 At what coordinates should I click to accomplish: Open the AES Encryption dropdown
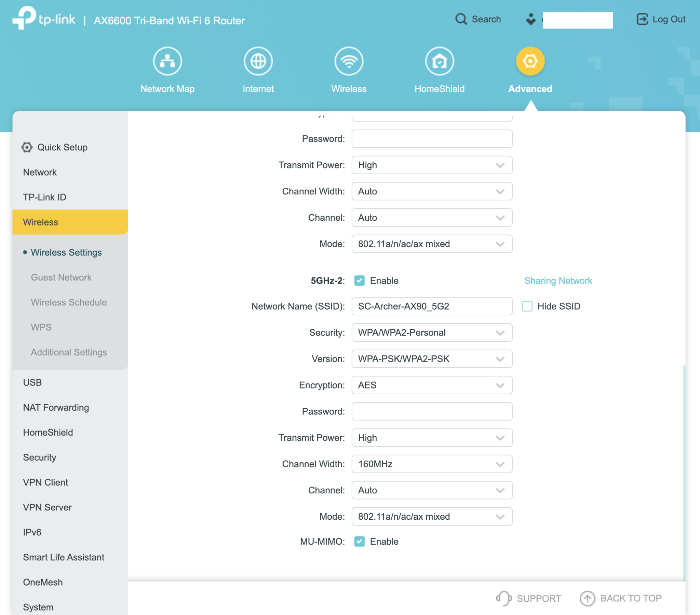(431, 385)
